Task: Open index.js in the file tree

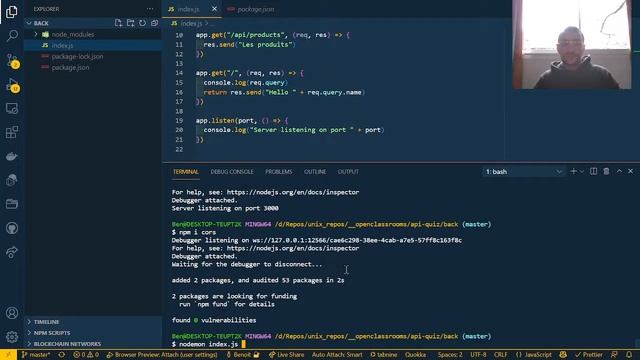Action: [x=93, y=45]
